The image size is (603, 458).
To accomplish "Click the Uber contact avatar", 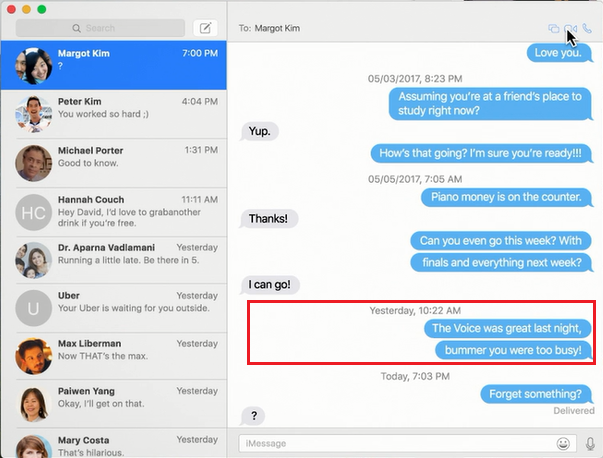I will click(x=34, y=309).
